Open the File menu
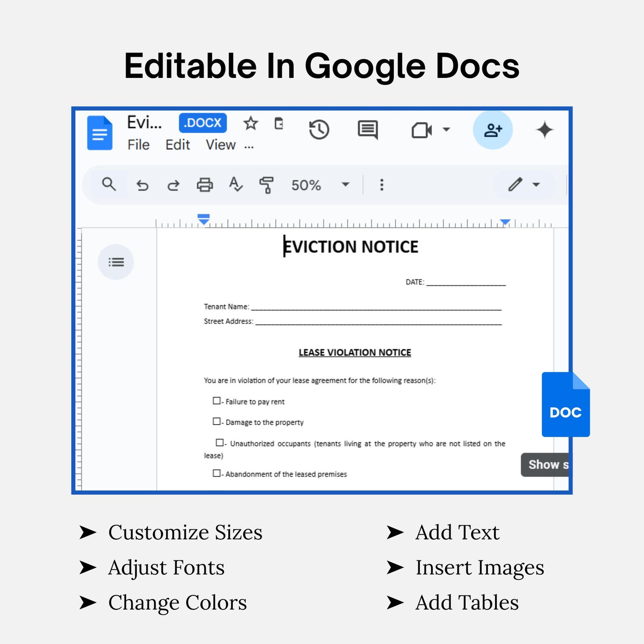 pos(139,145)
